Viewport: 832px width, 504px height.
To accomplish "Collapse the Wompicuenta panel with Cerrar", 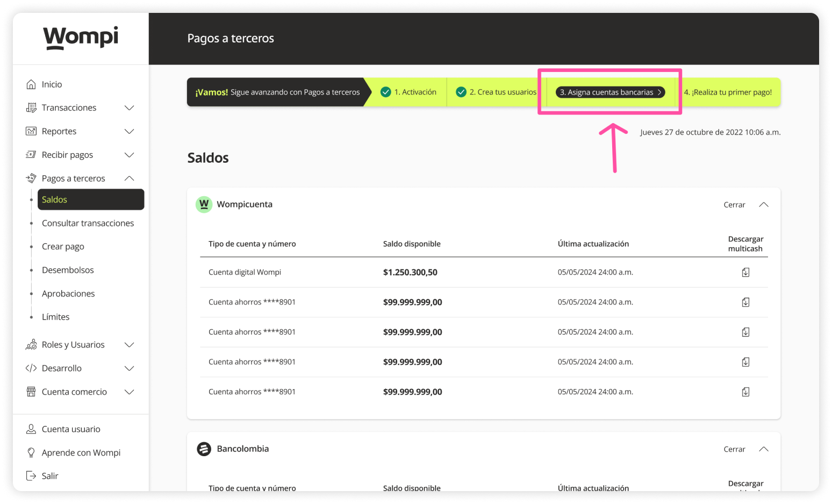I will pyautogui.click(x=734, y=205).
